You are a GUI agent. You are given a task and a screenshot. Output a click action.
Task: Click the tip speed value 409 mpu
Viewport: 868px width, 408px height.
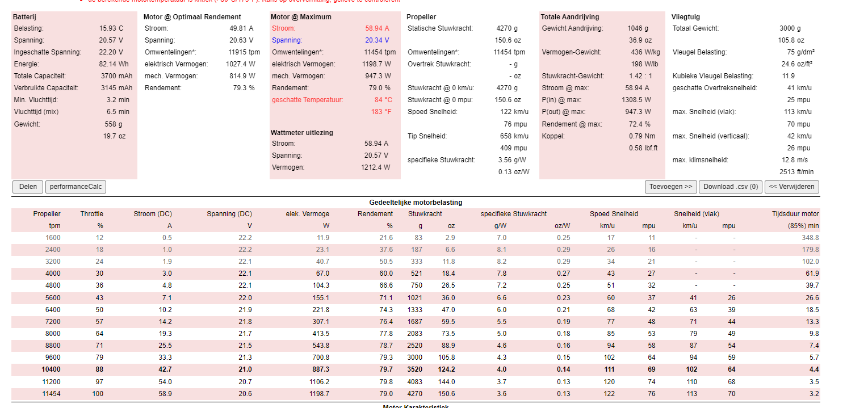(x=513, y=148)
